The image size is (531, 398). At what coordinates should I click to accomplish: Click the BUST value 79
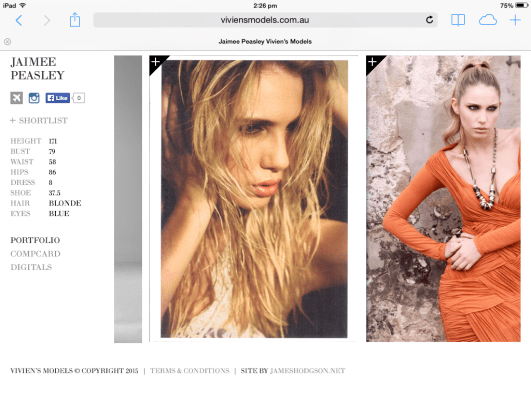tap(52, 151)
